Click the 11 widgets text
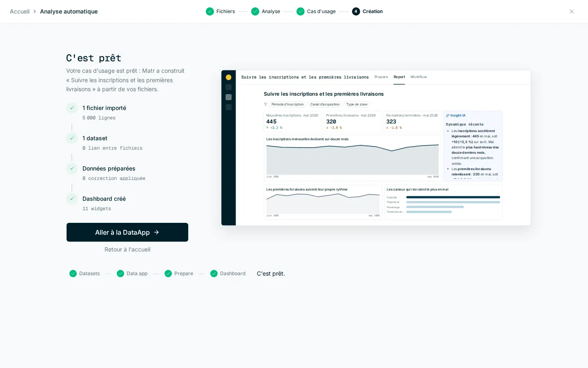588x368 pixels. pos(97,209)
